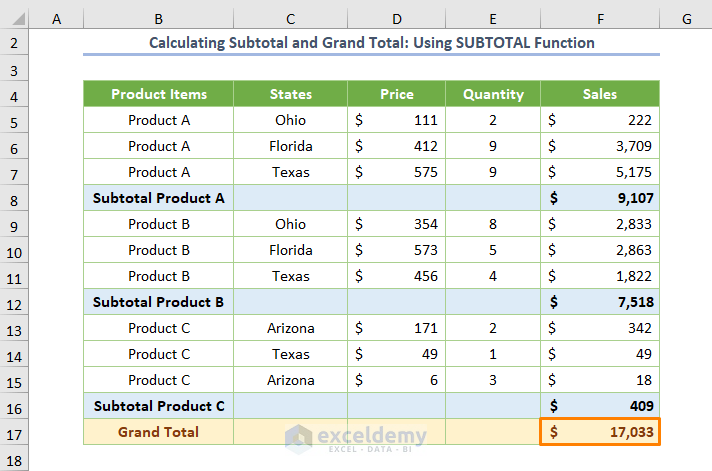The image size is (712, 471).
Task: Select column G header
Action: [x=686, y=18]
